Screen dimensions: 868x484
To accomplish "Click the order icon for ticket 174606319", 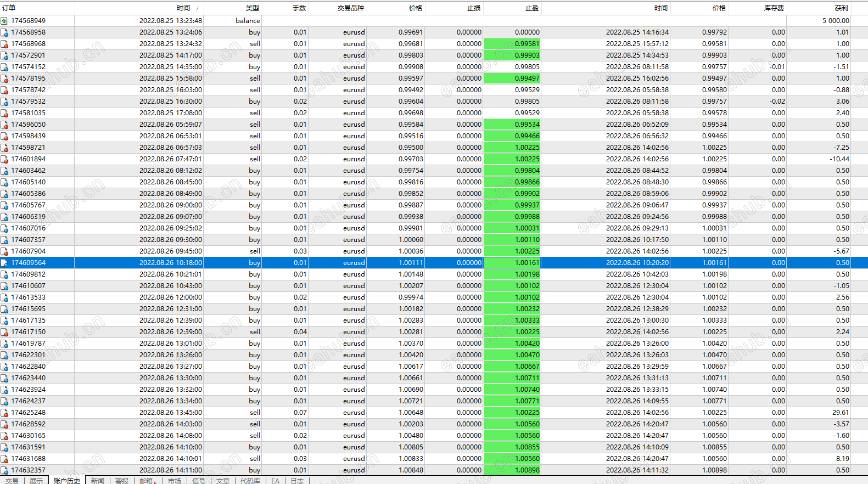I will tap(4, 217).
